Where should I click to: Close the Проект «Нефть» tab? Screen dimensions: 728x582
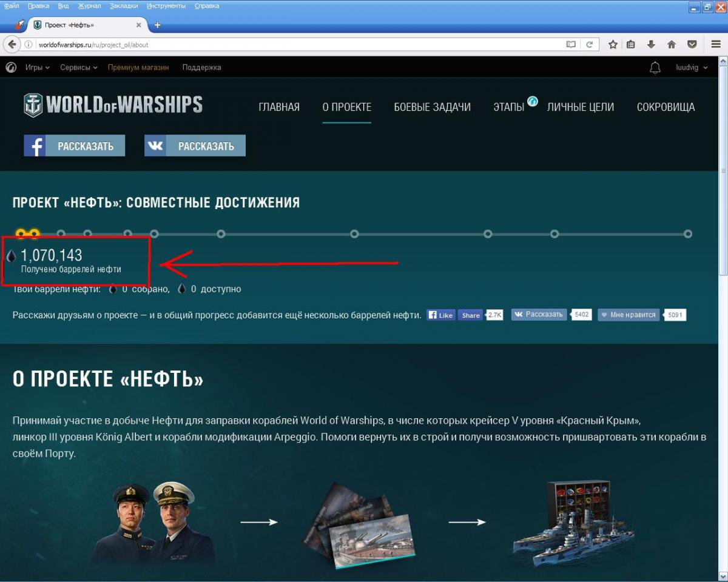[138, 25]
